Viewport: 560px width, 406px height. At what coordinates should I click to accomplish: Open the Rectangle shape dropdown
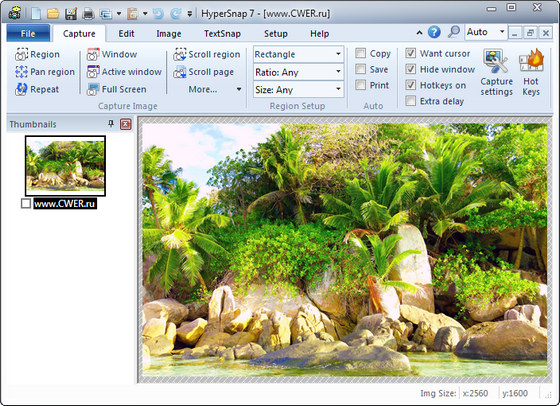(298, 54)
